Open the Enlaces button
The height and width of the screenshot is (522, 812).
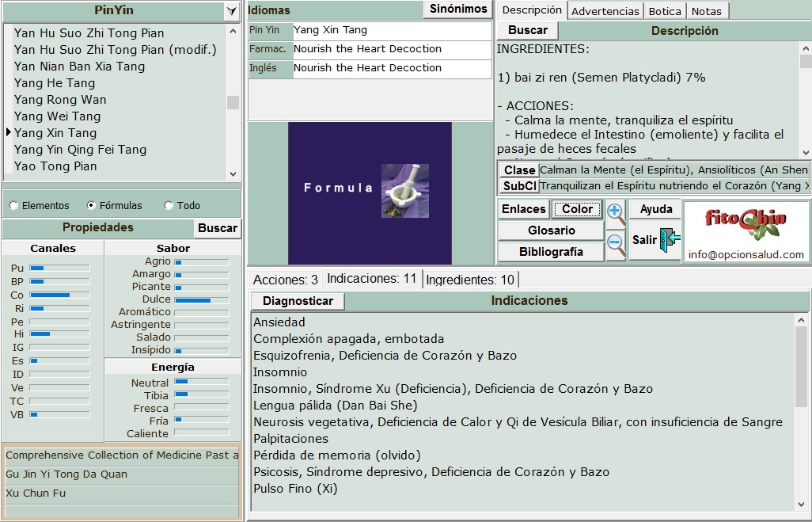tap(524, 209)
